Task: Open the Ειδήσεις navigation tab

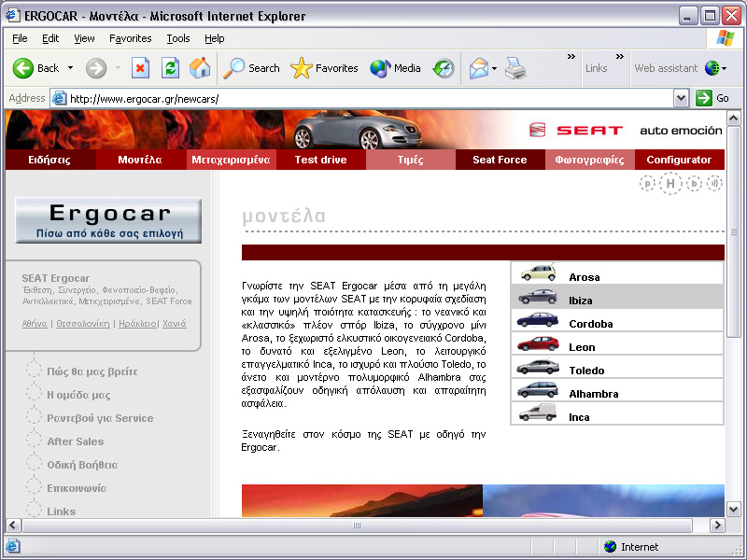Action: 49,160
